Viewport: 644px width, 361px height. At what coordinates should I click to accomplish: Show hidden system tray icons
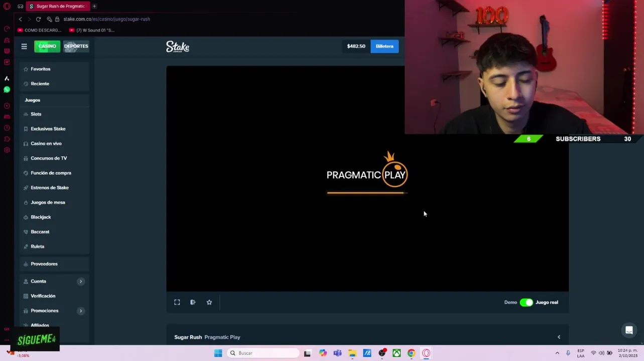pos(557,353)
